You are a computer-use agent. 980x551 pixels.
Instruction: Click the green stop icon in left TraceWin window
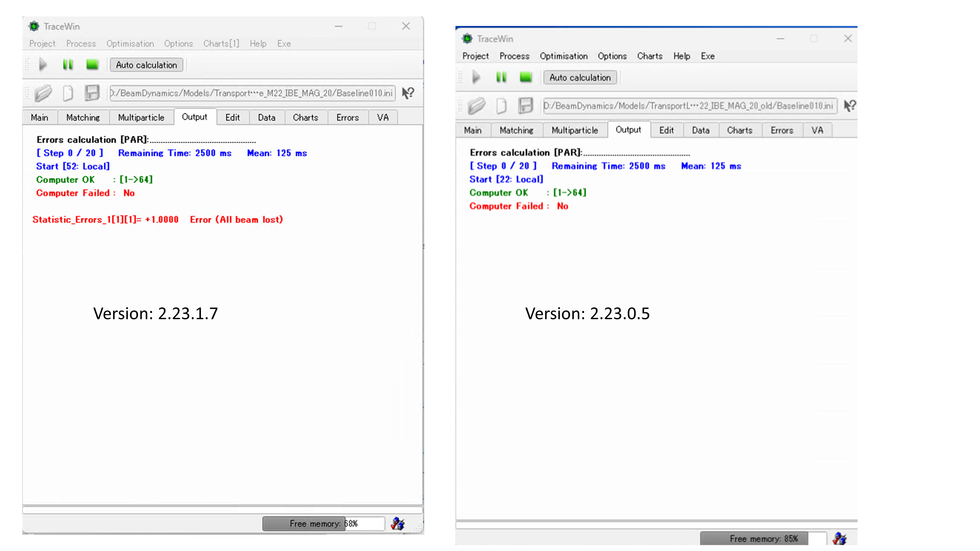pos(92,65)
